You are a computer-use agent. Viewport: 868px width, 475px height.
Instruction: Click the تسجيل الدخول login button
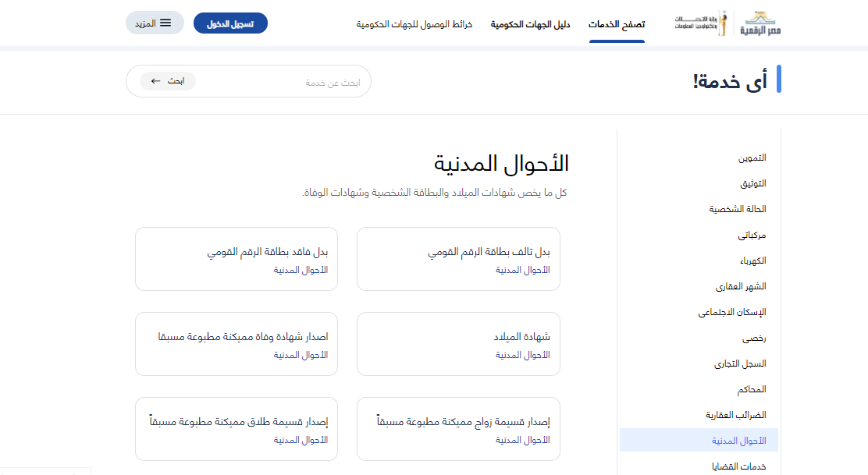pos(230,23)
